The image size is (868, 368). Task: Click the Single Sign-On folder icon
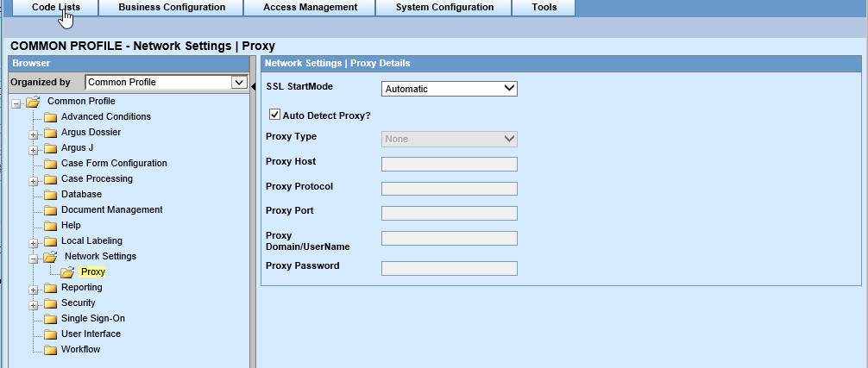coord(50,319)
